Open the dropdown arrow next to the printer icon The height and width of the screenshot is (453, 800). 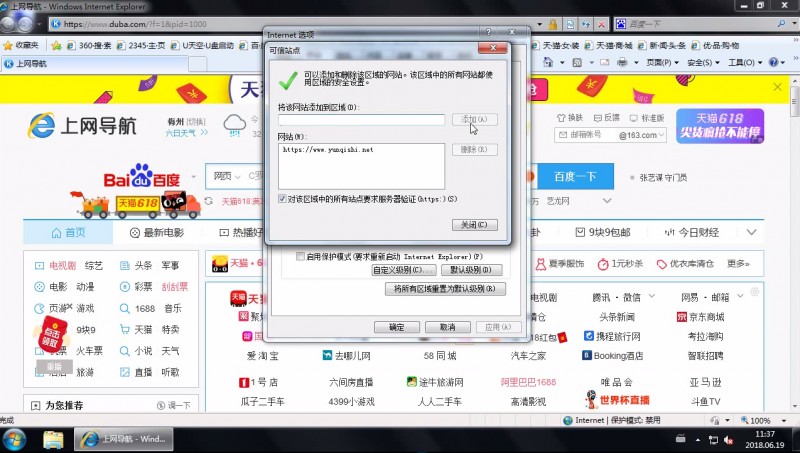click(636, 62)
